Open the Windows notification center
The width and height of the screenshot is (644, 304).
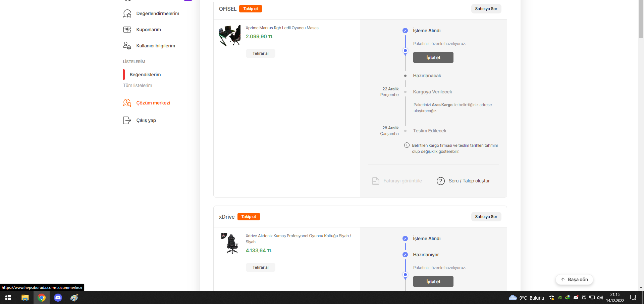click(633, 298)
